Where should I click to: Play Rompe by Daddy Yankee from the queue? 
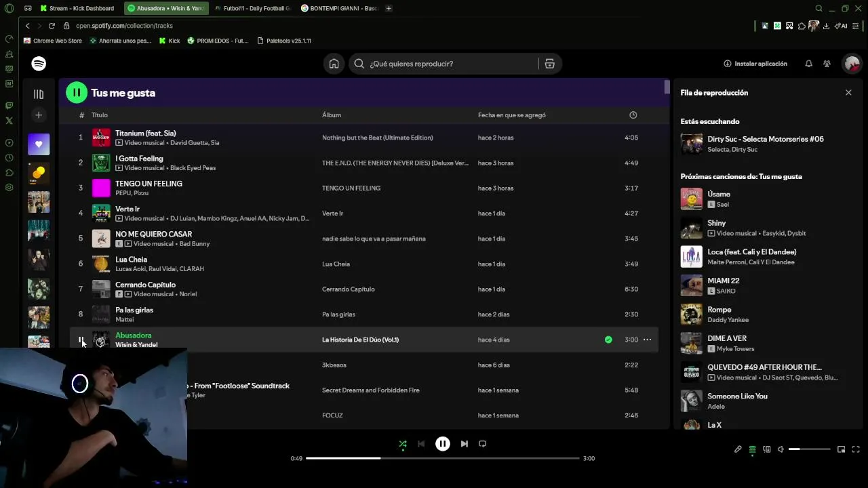(719, 309)
